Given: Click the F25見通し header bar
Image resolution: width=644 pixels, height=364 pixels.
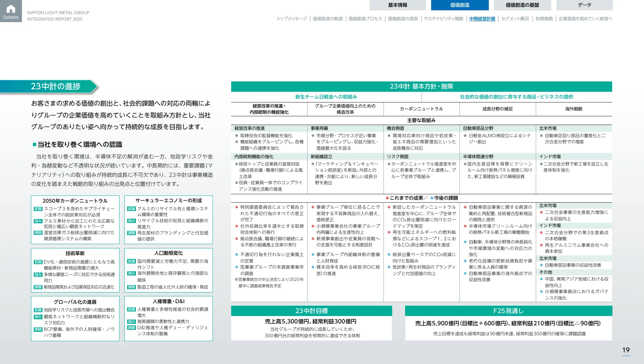Looking at the screenshot, I should point(508,311).
